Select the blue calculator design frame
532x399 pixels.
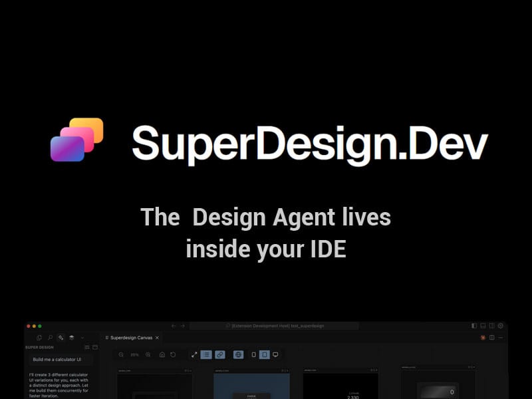(251, 384)
